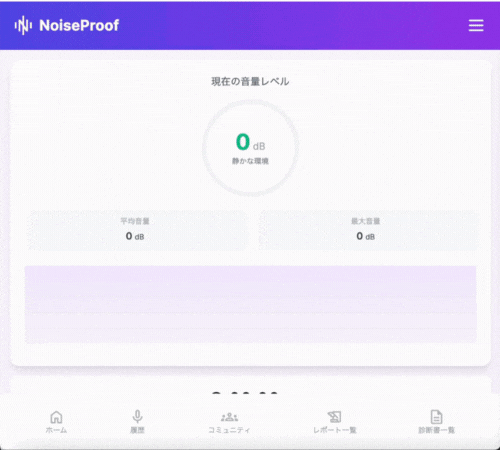Open the レポート一覧 tab label
The width and height of the screenshot is (500, 450).
click(334, 430)
